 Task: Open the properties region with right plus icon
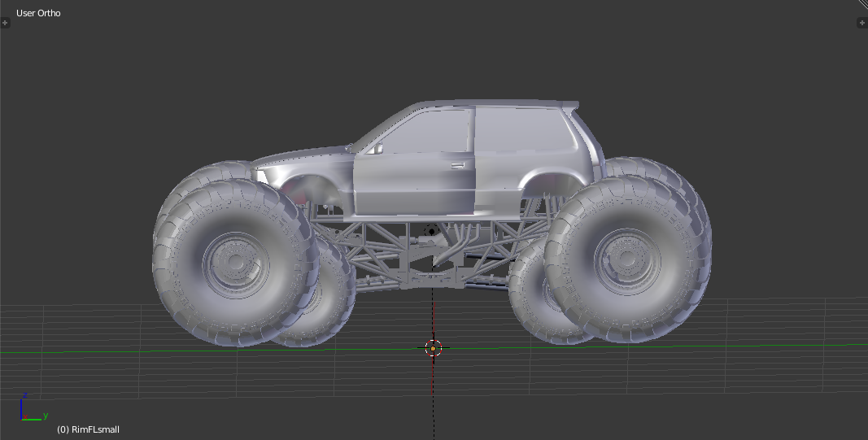861,23
